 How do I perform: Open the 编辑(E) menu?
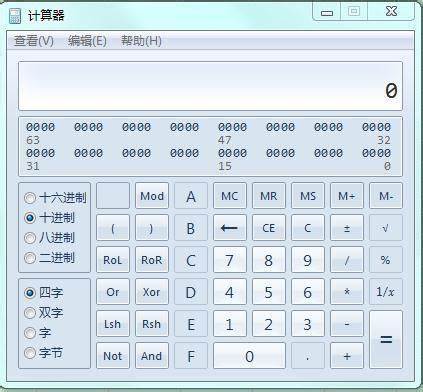87,41
